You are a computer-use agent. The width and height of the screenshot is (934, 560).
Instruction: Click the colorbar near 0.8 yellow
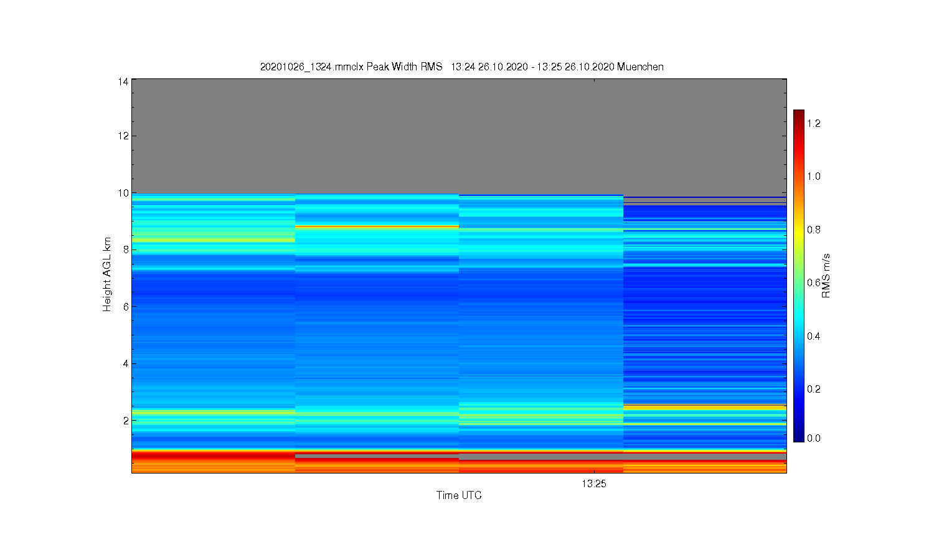(x=798, y=230)
